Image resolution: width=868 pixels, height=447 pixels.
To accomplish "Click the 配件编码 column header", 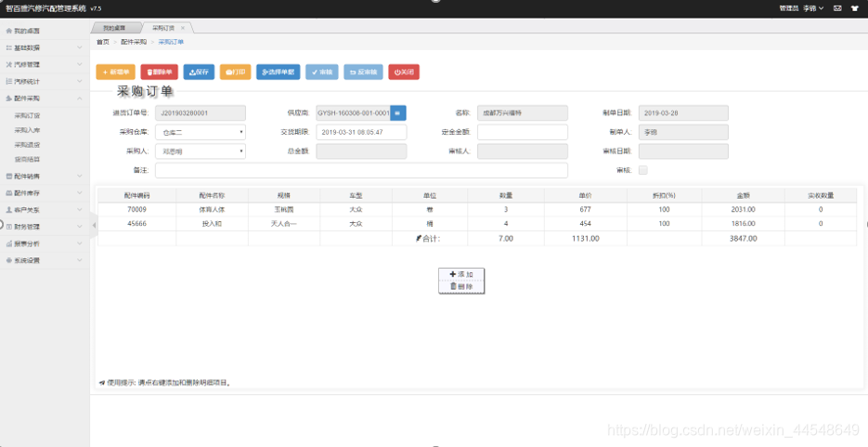I will pyautogui.click(x=136, y=195).
